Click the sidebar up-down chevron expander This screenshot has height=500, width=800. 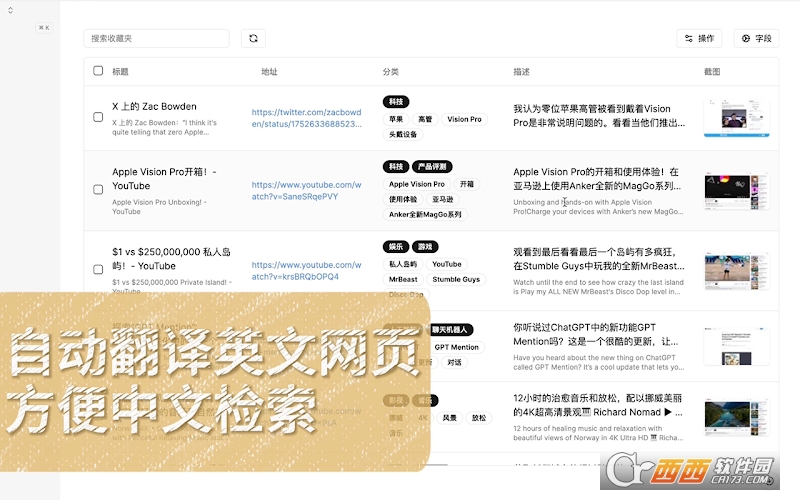pyautogui.click(x=10, y=10)
